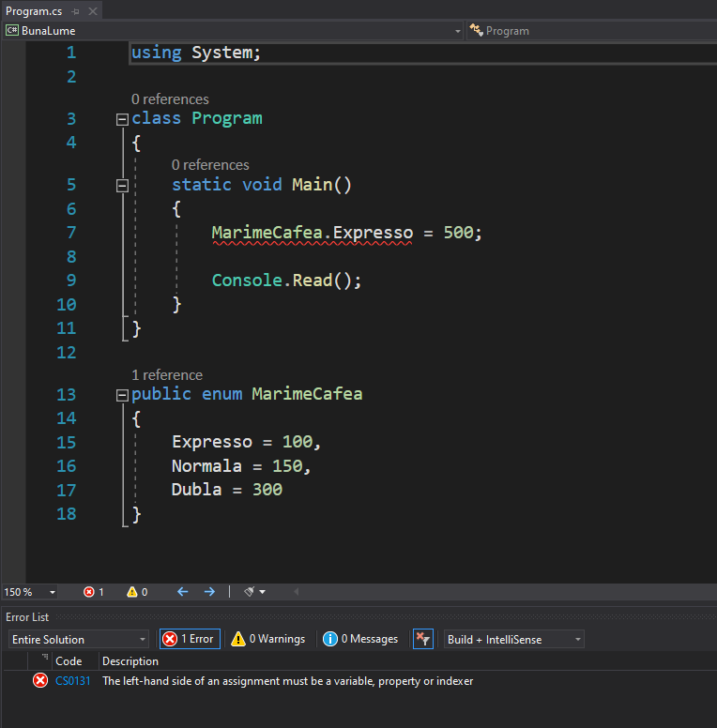Toggle the 0 Warnings filter
The image size is (717, 728).
click(x=268, y=639)
